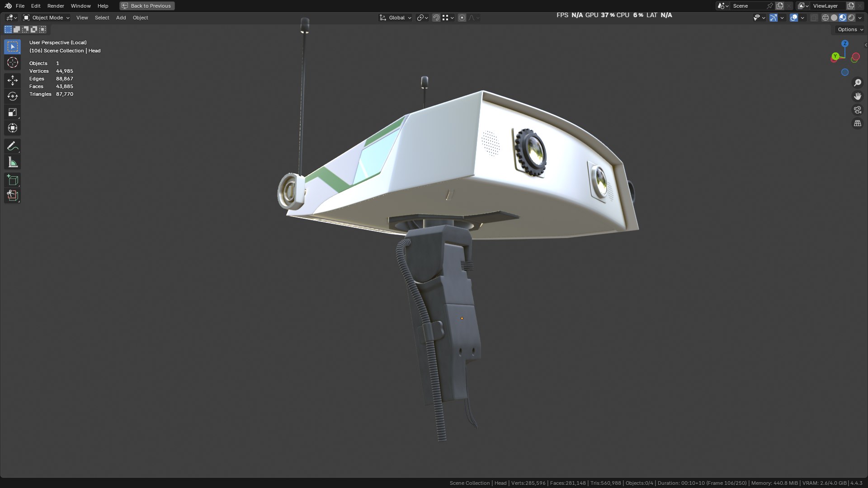The image size is (868, 488).
Task: Open the Help menu
Action: point(103,6)
